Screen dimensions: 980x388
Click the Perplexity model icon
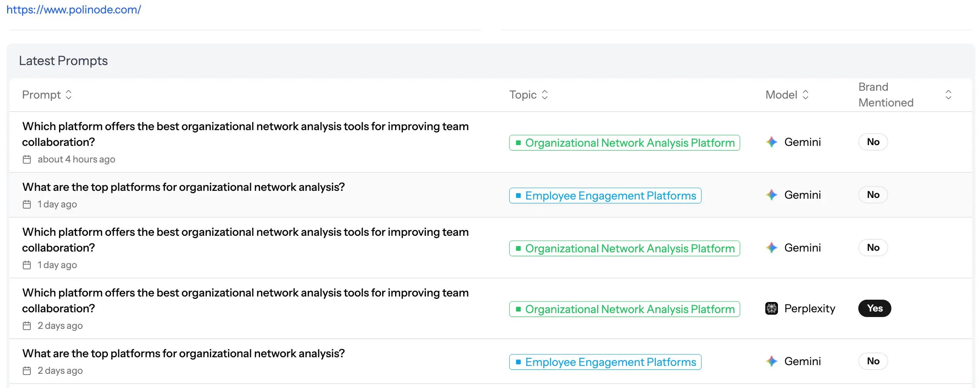tap(771, 308)
